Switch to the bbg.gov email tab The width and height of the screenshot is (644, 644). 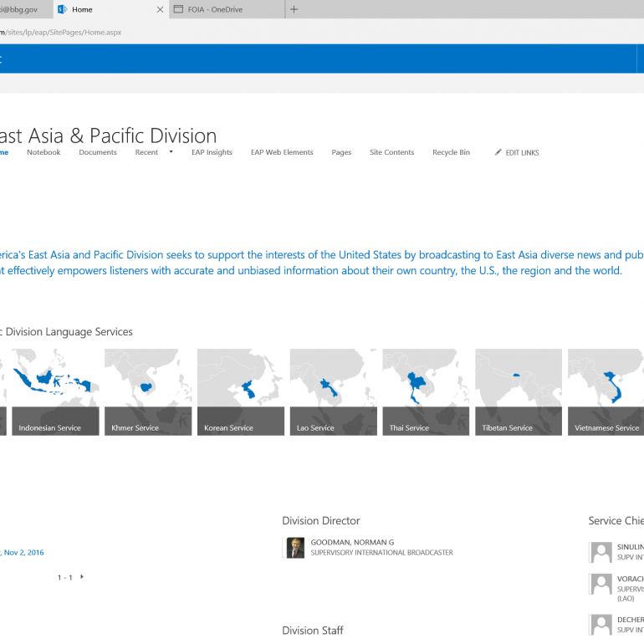[x=24, y=9]
